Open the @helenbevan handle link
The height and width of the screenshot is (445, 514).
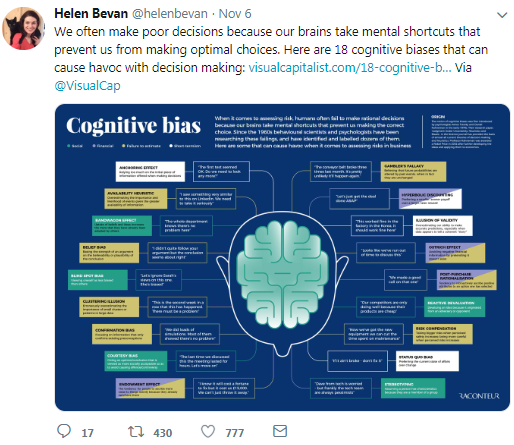click(x=170, y=14)
